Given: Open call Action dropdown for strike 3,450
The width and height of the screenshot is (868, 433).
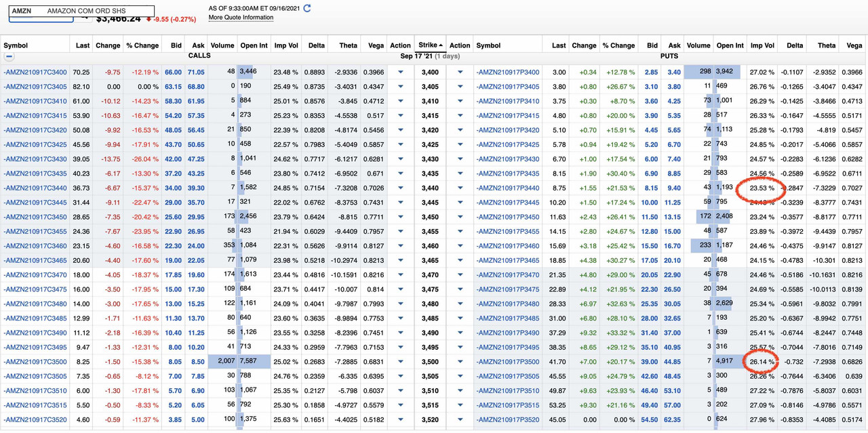Looking at the screenshot, I should click(400, 217).
